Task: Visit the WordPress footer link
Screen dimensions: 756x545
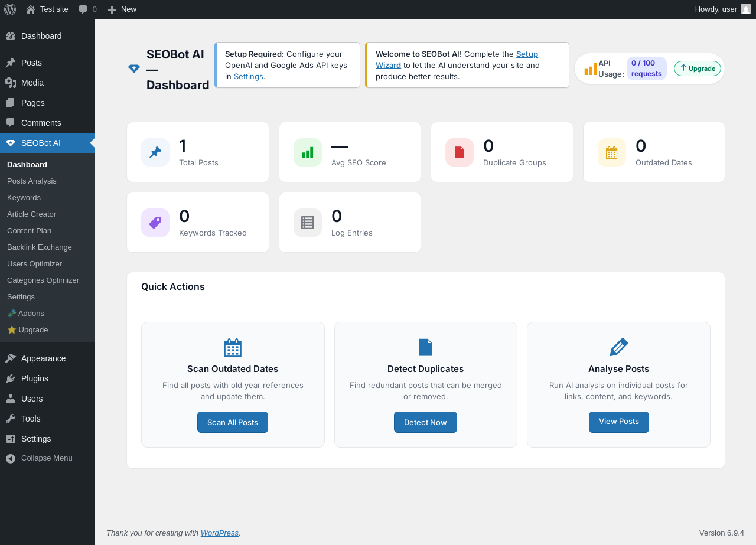Action: pyautogui.click(x=220, y=533)
